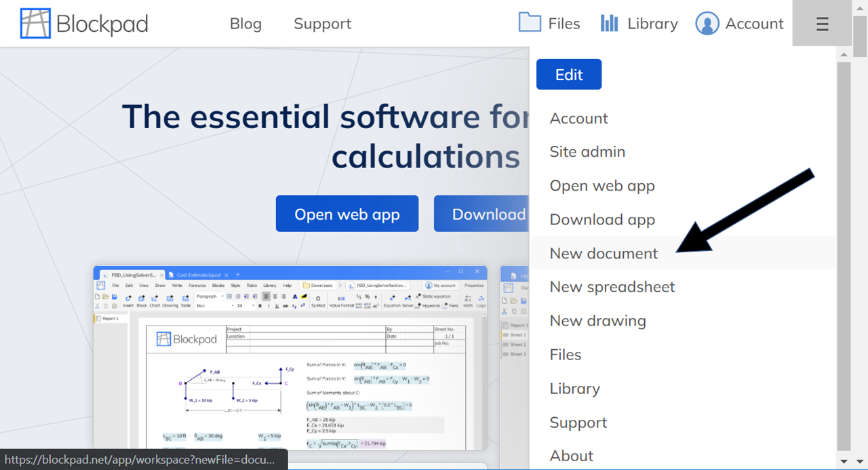The height and width of the screenshot is (470, 868).
Task: Click the Blockpad logo
Action: (84, 24)
